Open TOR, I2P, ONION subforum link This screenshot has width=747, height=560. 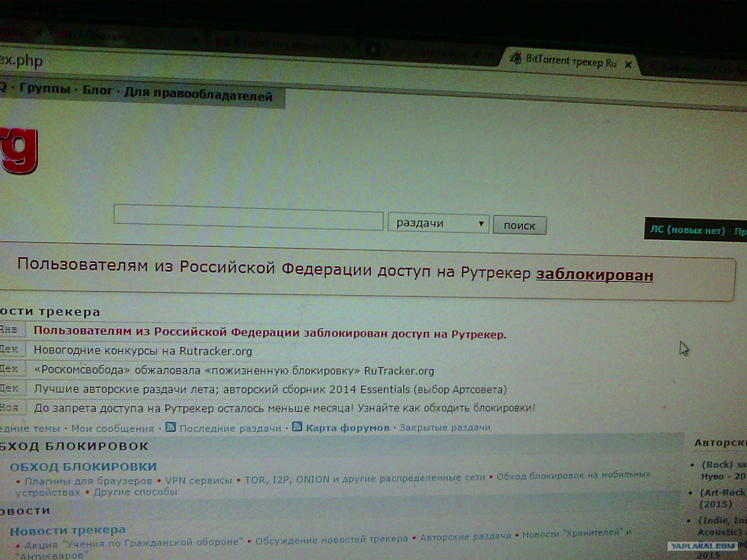(x=365, y=479)
